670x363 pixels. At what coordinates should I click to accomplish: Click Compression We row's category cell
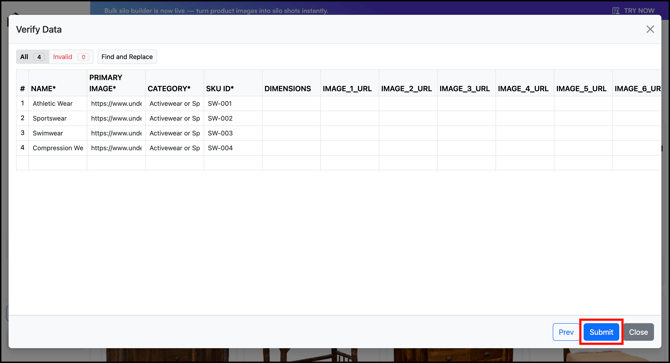(x=174, y=148)
